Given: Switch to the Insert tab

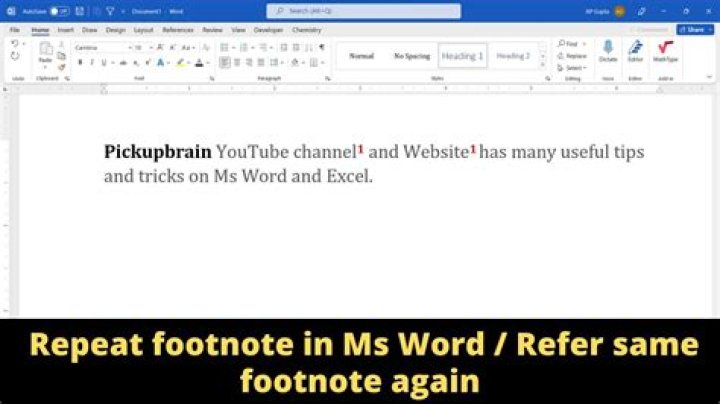Looking at the screenshot, I should point(65,30).
